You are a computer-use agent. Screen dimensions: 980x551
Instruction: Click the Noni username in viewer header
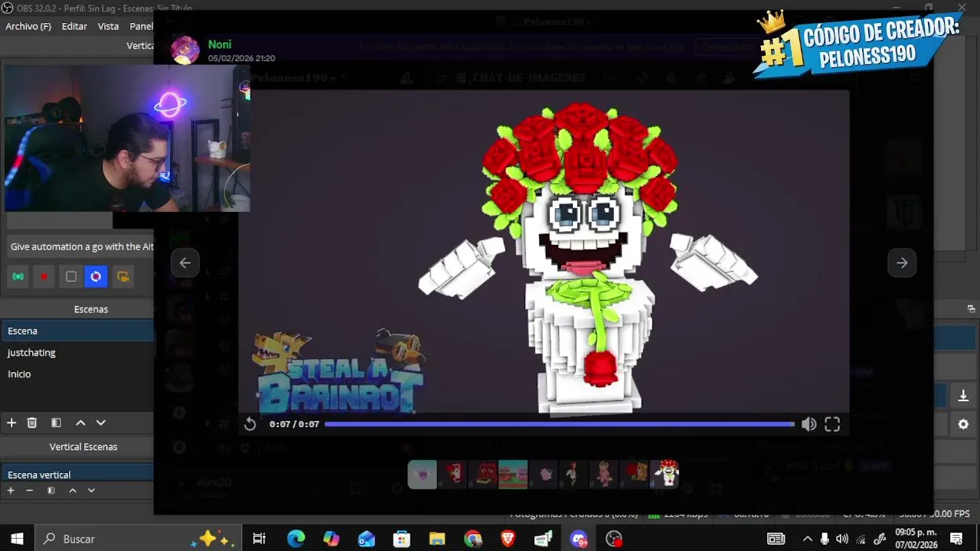[x=220, y=44]
